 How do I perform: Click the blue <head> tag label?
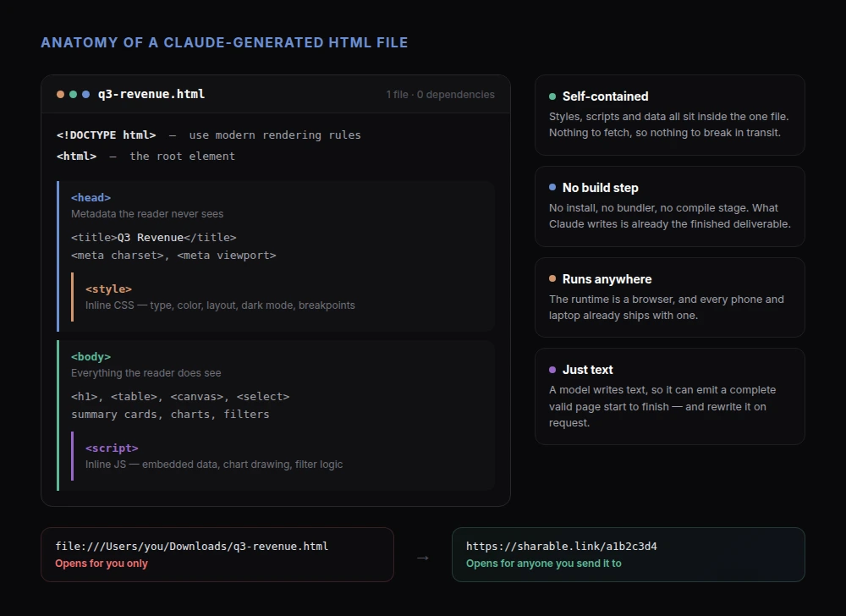[x=91, y=197]
